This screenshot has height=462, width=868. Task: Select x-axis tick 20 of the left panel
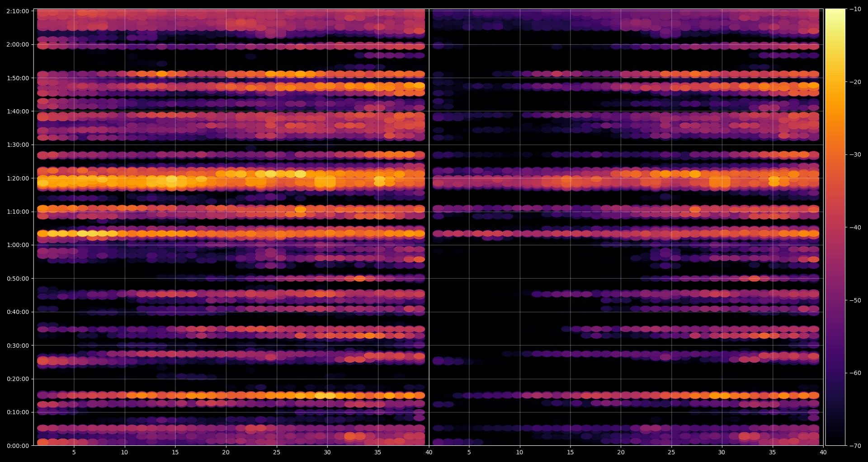(226, 452)
